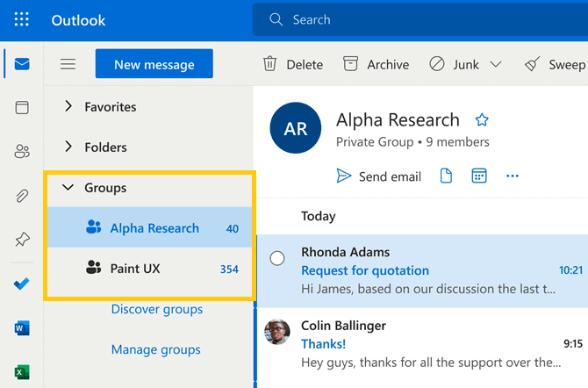588x388 pixels.
Task: Click Send email to group
Action: pyautogui.click(x=379, y=176)
